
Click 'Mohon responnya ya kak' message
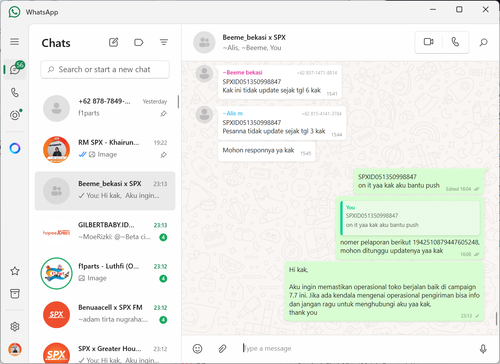tap(266, 151)
